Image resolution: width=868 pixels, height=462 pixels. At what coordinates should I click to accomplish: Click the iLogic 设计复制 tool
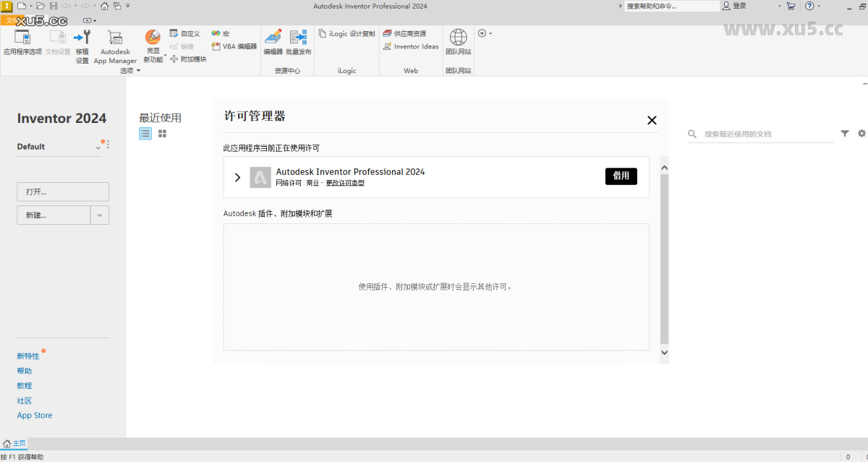(347, 33)
